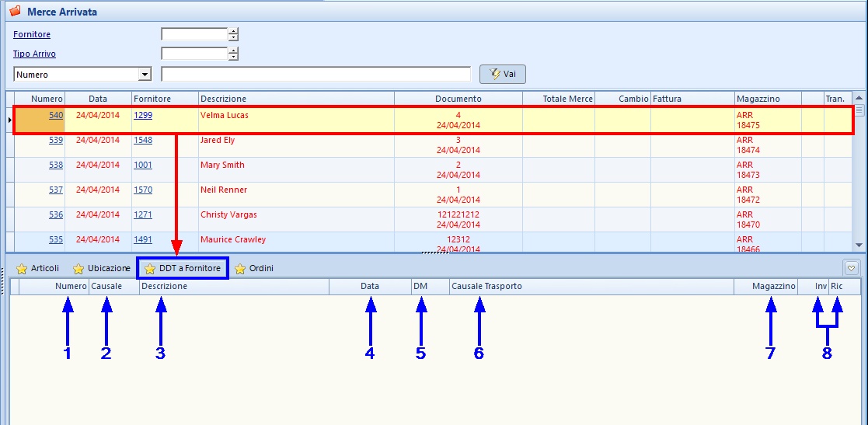Sort the upper grid by Documento column
The height and width of the screenshot is (425, 868).
458,99
